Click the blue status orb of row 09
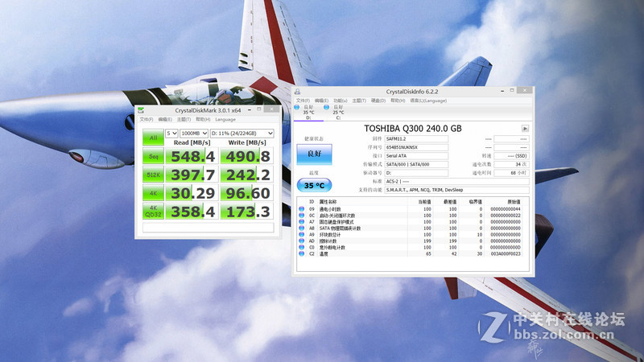 tap(301, 209)
